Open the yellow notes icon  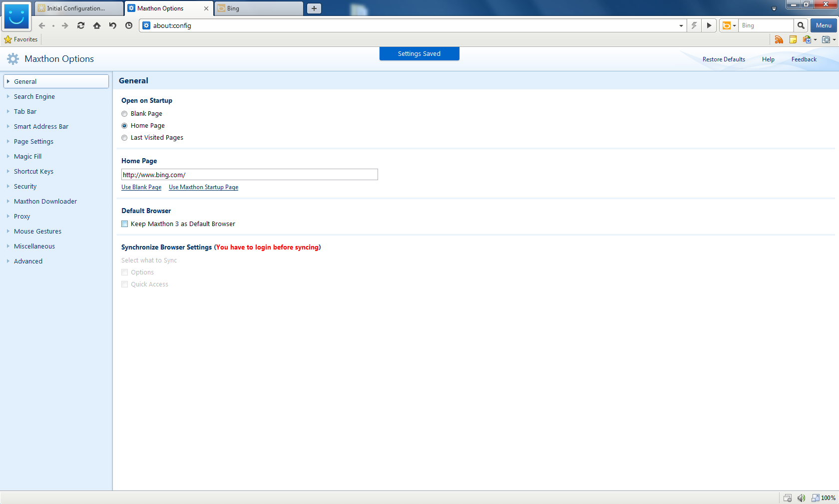[x=793, y=39]
